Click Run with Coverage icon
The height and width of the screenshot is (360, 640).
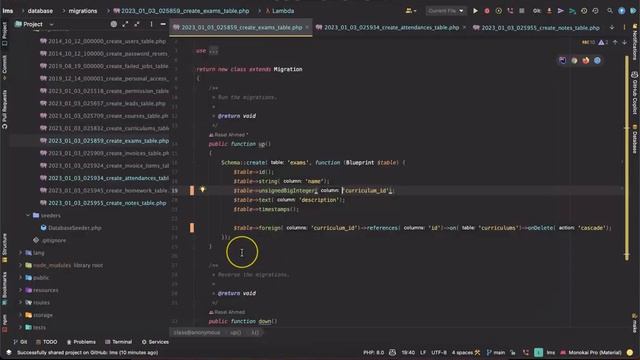pyautogui.click(x=498, y=11)
